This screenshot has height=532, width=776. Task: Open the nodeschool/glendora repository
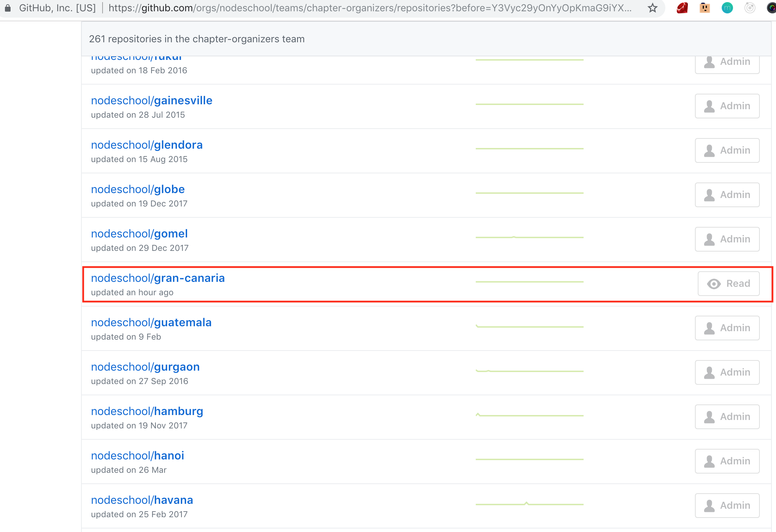click(x=147, y=145)
